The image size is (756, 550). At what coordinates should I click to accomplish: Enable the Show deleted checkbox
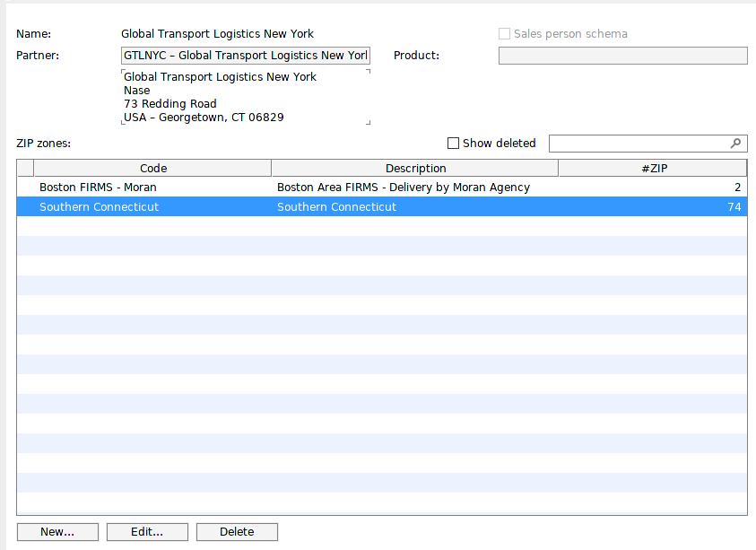[453, 144]
